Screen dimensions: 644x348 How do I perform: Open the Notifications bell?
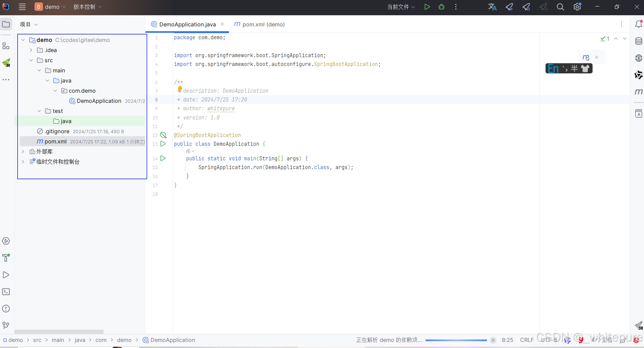pyautogui.click(x=639, y=24)
